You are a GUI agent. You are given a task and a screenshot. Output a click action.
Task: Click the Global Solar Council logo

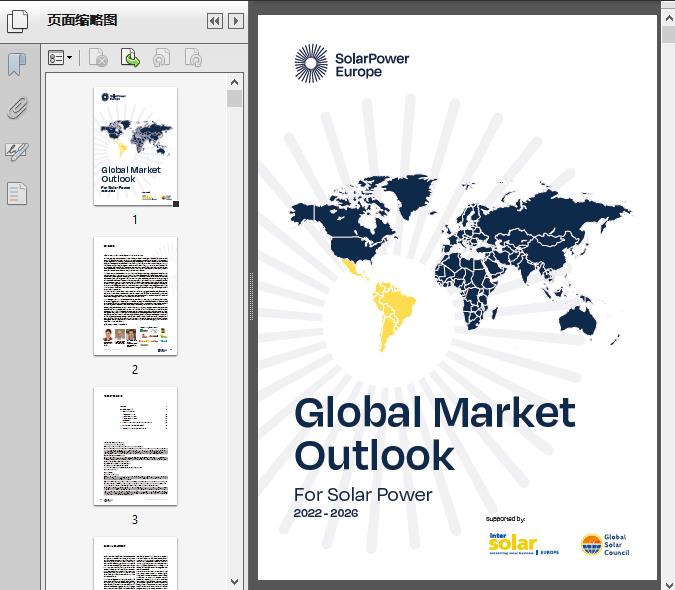click(605, 545)
